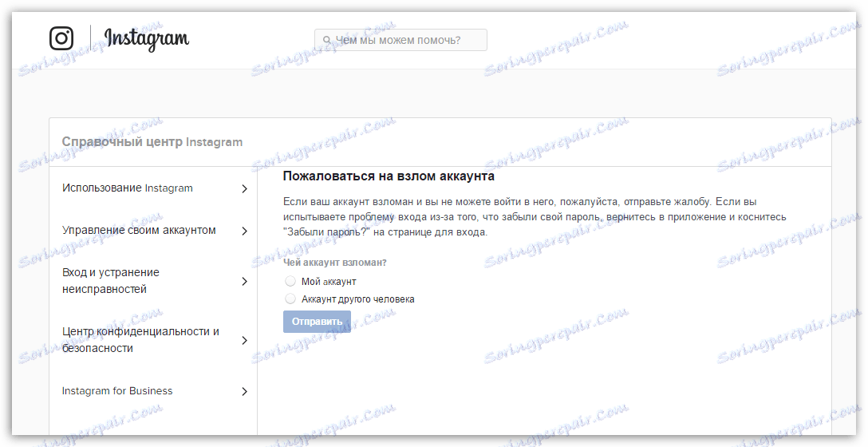Select the 'Мой аккаунт' radio button

[290, 281]
